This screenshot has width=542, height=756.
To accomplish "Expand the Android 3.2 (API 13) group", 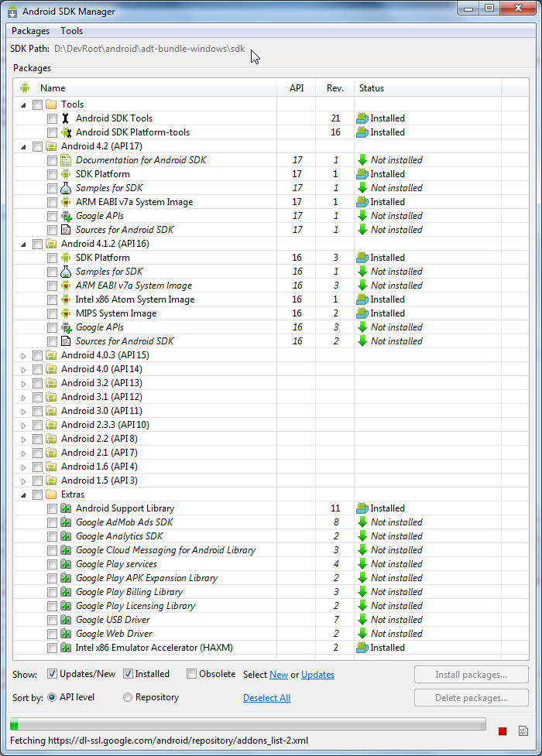I will (x=23, y=384).
